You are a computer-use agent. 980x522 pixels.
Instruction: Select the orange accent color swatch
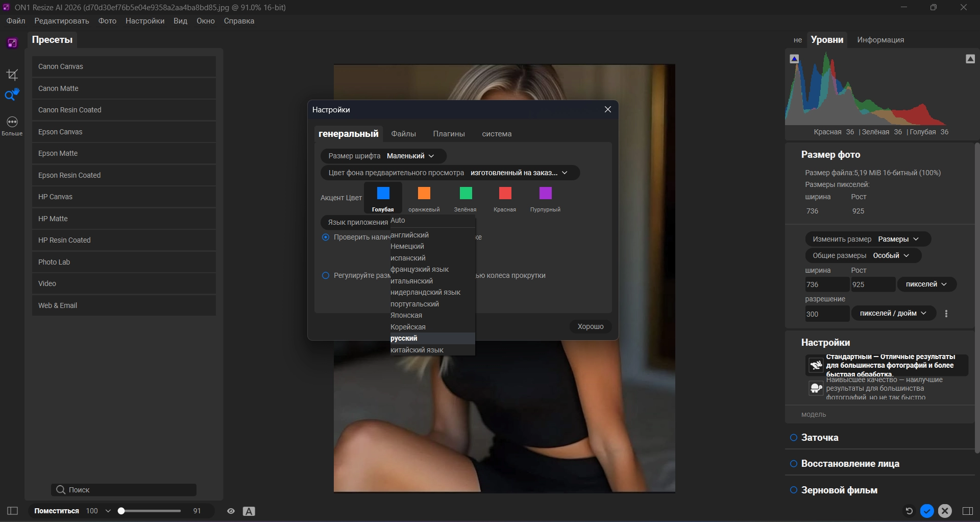pos(424,194)
